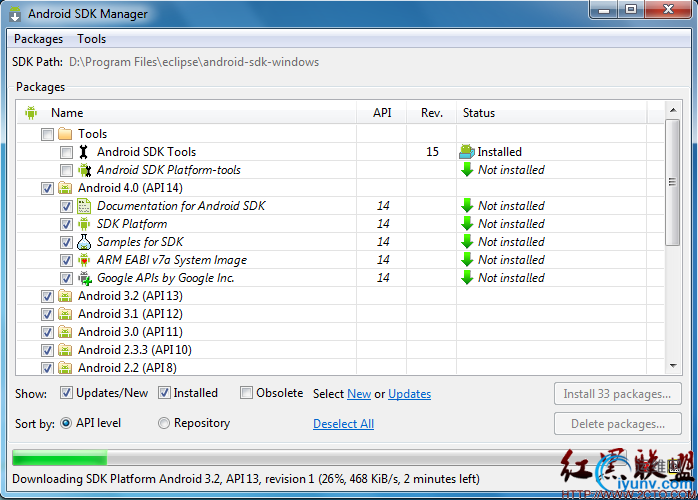This screenshot has width=698, height=500.
Task: Uncheck the Google APIs by Google Inc. checkbox
Action: (66, 278)
